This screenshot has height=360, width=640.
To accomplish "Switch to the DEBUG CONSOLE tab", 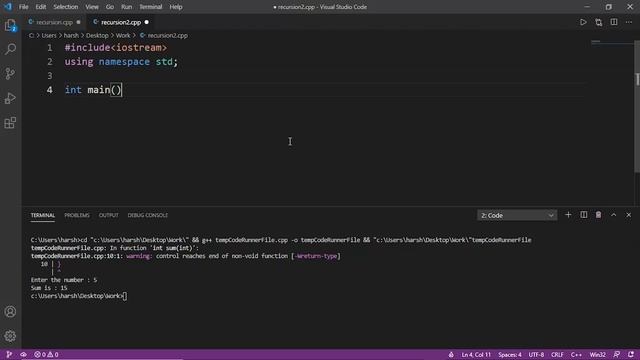I will pos(147,215).
